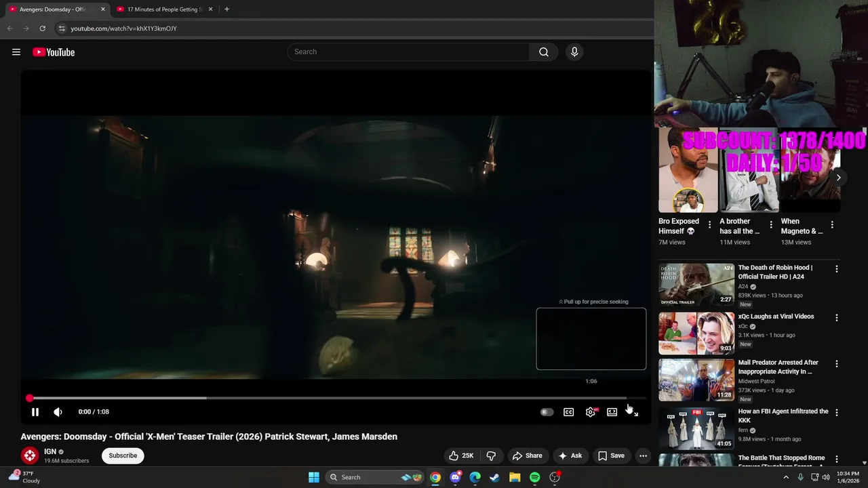868x488 pixels.
Task: Show next shorts with chevron arrow
Action: [x=838, y=178]
